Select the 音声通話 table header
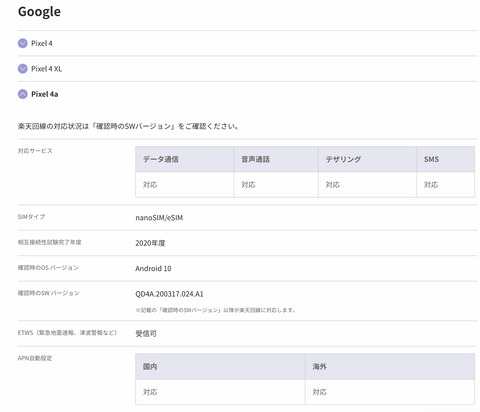480x412 pixels. [x=276, y=159]
